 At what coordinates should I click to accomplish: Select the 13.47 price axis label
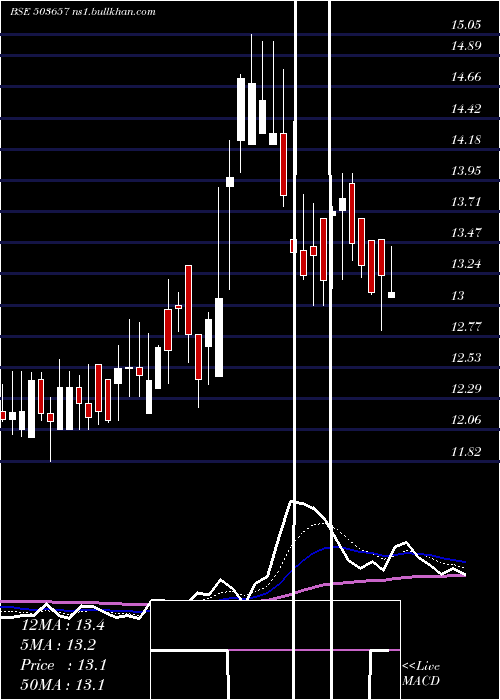[x=466, y=233]
